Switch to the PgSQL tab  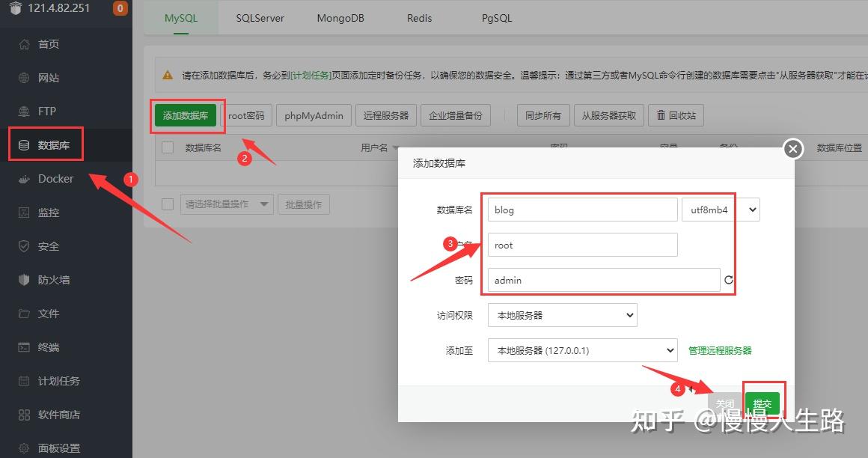pos(497,18)
